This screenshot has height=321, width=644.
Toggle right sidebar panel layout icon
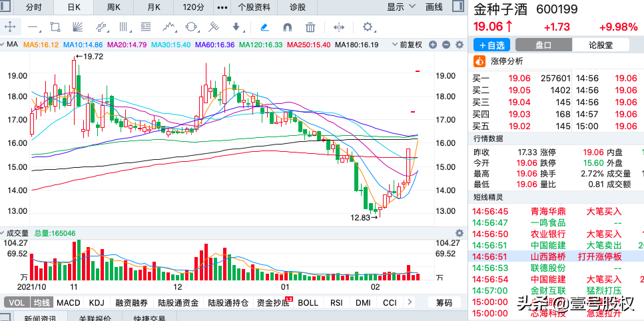point(458,7)
